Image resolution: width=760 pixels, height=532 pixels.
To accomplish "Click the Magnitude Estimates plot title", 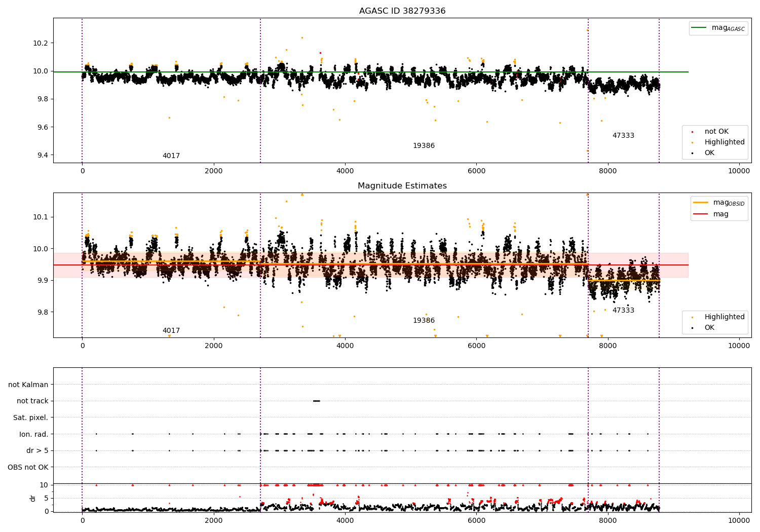I will click(402, 185).
